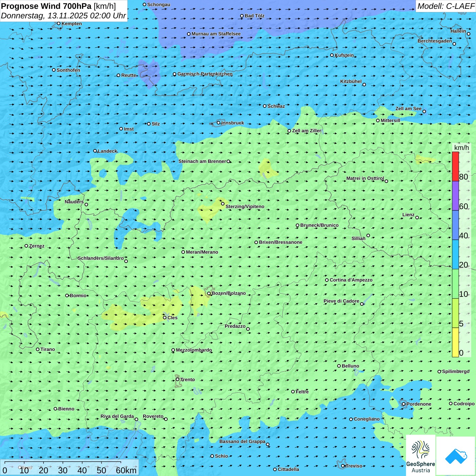Select the purple 60 km/h legend band

tap(455, 196)
